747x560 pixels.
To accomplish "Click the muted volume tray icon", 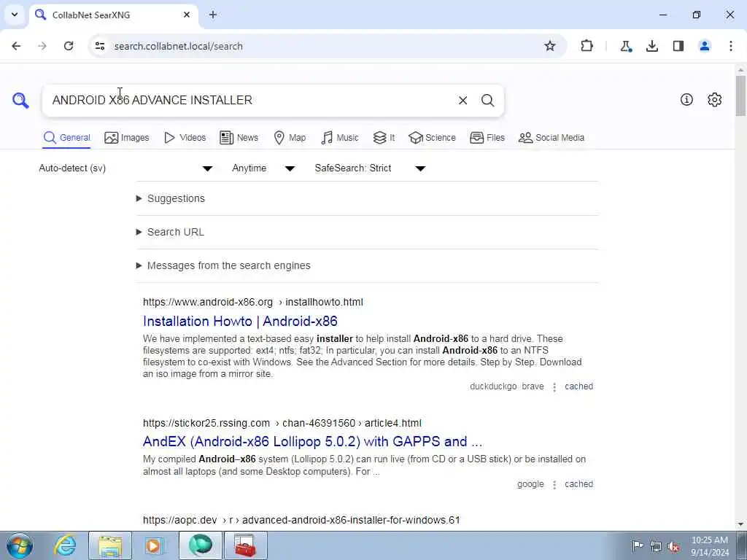I will pyautogui.click(x=673, y=546).
